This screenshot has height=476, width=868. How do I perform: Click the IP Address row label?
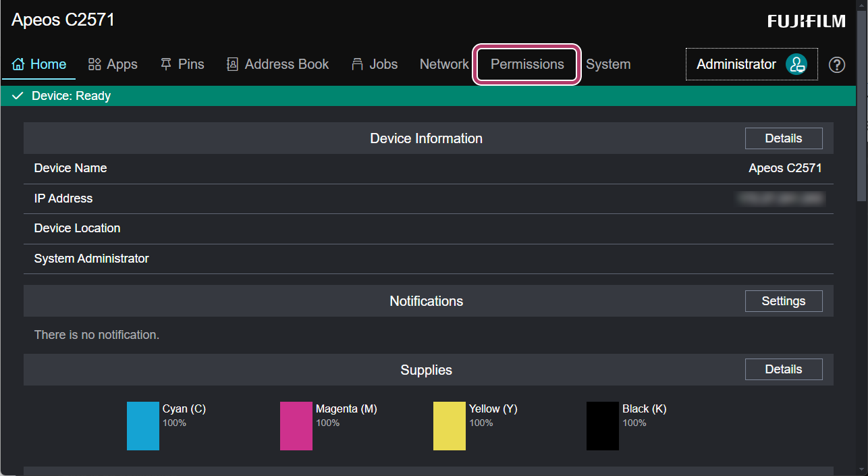click(63, 199)
